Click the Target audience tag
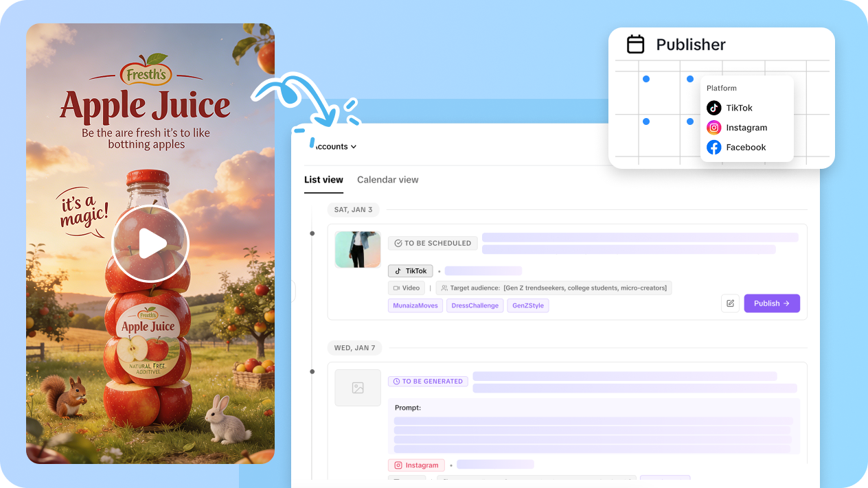The height and width of the screenshot is (488, 868). pos(554,288)
